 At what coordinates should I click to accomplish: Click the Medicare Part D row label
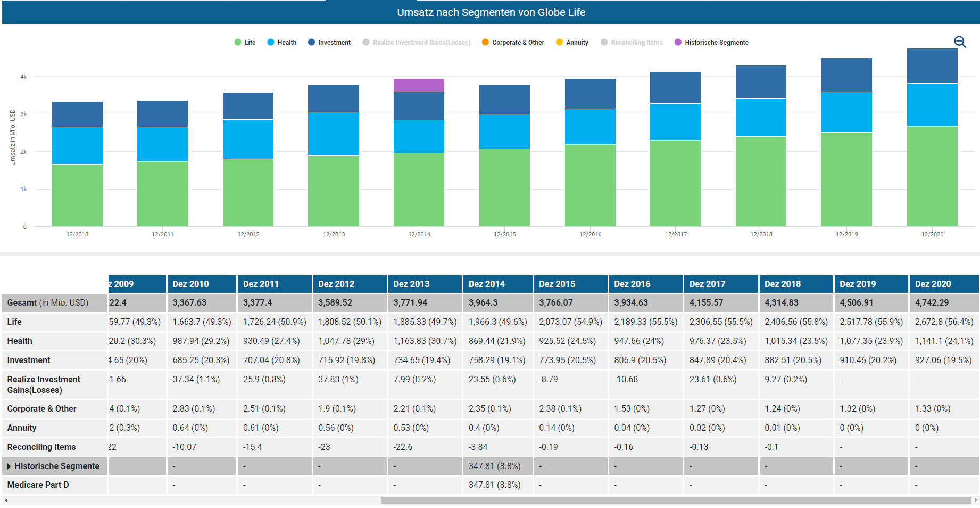pos(38,485)
